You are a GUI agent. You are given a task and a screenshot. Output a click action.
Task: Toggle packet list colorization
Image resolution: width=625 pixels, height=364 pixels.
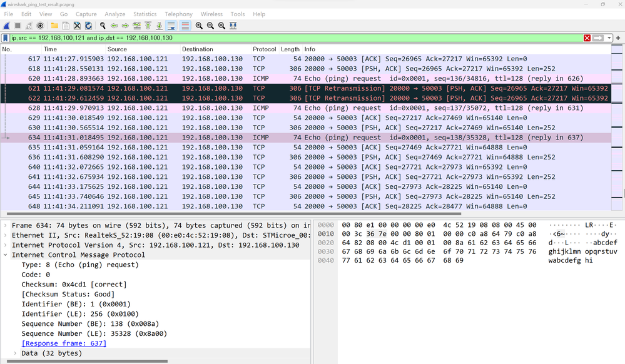click(x=185, y=26)
